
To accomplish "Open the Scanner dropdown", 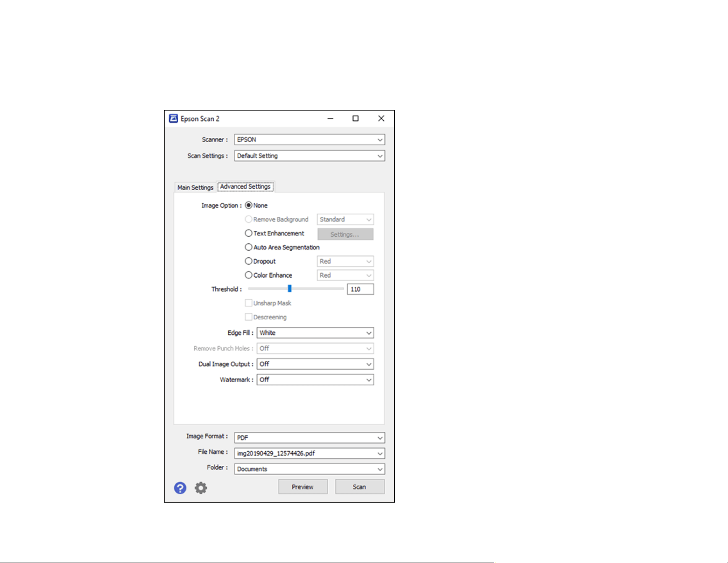I will pyautogui.click(x=310, y=140).
